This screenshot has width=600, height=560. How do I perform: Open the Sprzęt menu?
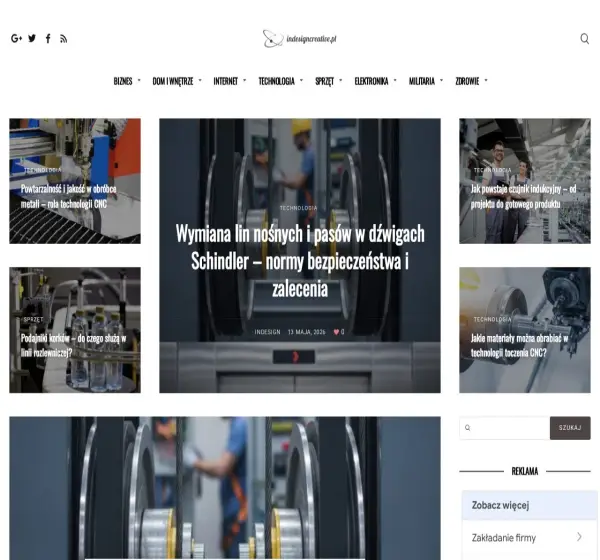point(324,81)
